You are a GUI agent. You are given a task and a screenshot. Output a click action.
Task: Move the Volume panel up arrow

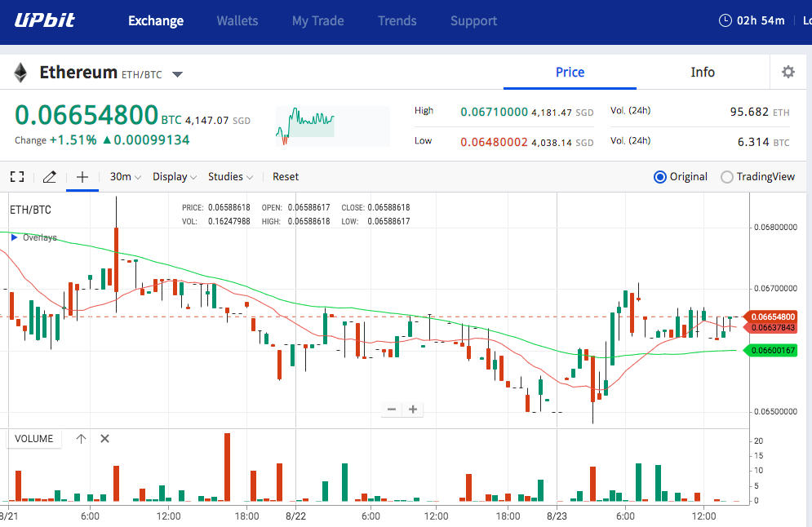point(81,438)
